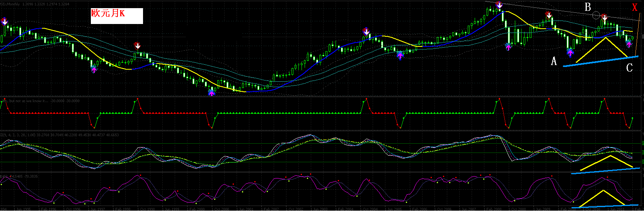This screenshot has height=211, width=644.
Task: Click the '1 Jun 2009' date on time axis
Action: [x=542, y=209]
